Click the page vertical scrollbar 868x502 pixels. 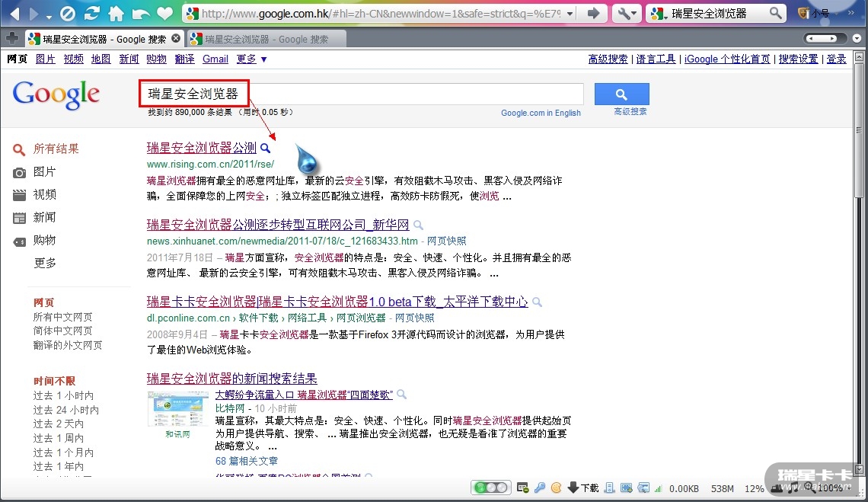[859, 264]
